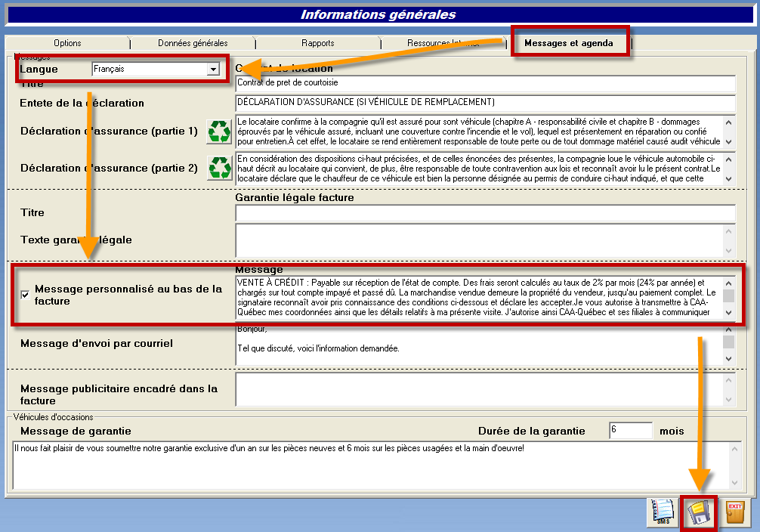Click scroll up arrow of Déclaration partie 2

click(728, 159)
